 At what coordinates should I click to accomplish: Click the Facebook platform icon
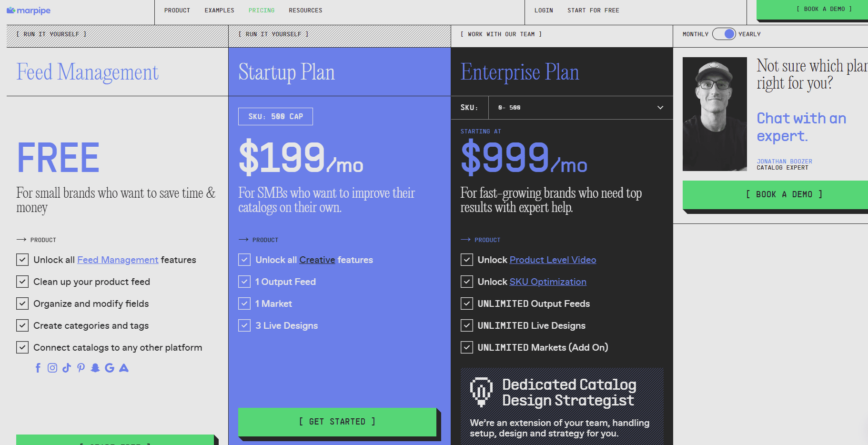(38, 367)
